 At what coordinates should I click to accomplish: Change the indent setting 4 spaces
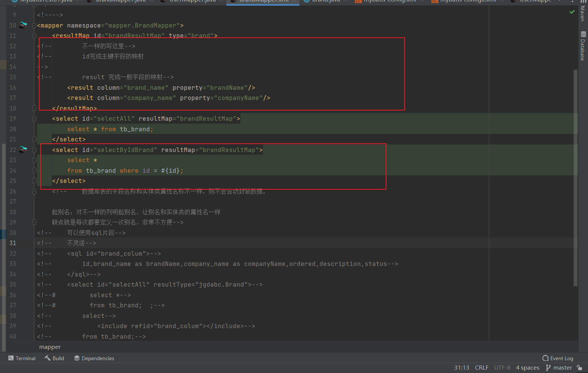pyautogui.click(x=527, y=368)
